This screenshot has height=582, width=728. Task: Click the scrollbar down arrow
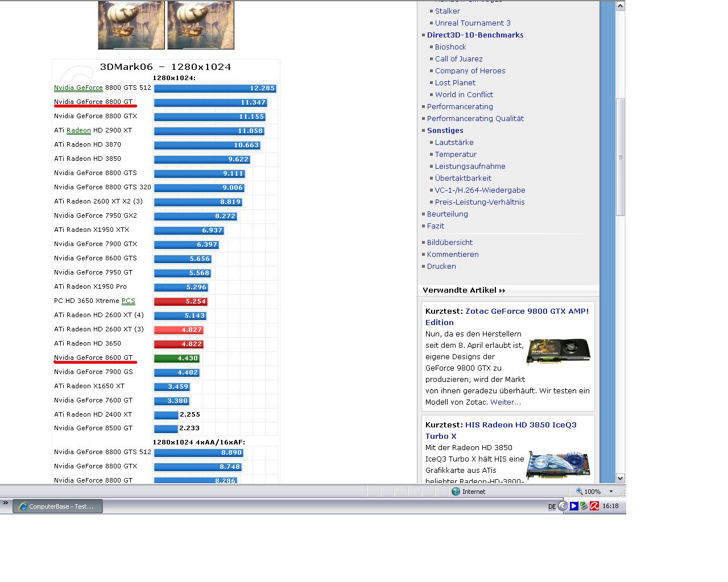pos(621,479)
